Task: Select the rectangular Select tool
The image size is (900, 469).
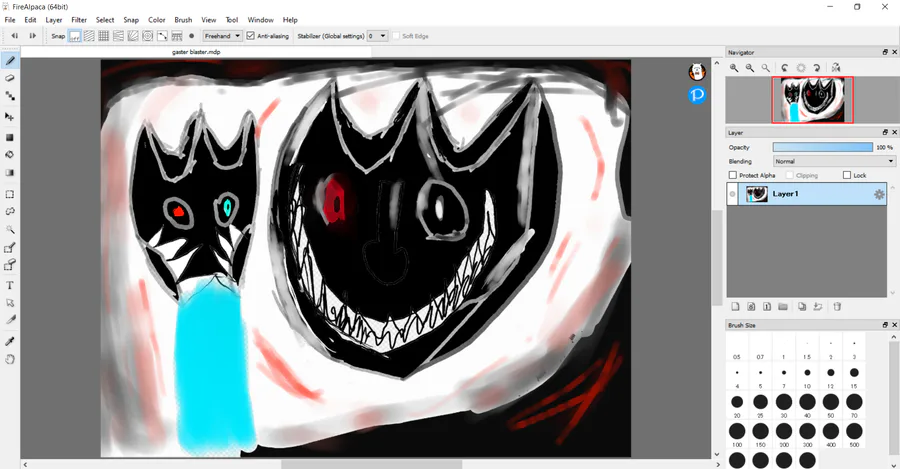Action: click(x=10, y=194)
